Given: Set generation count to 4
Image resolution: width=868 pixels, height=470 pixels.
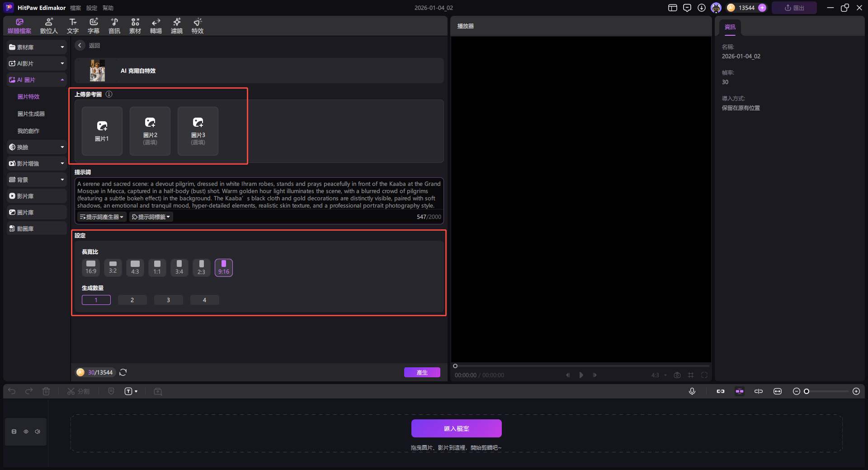Looking at the screenshot, I should coord(204,300).
